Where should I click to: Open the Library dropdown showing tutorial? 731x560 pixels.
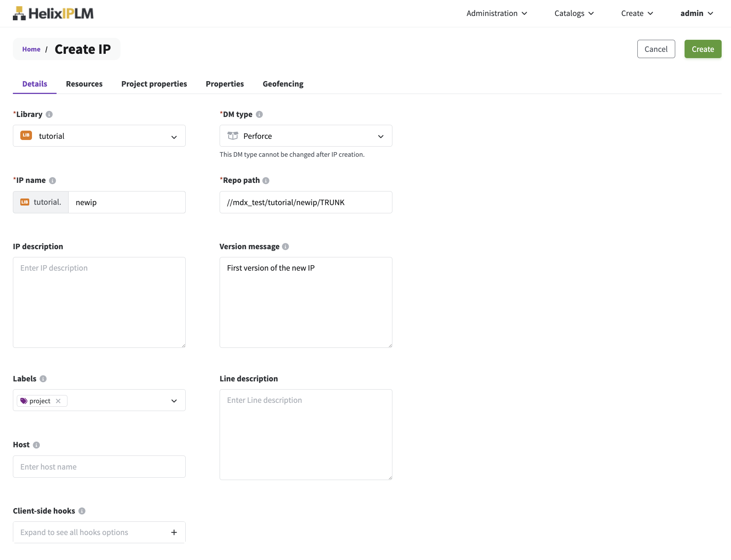tap(99, 136)
